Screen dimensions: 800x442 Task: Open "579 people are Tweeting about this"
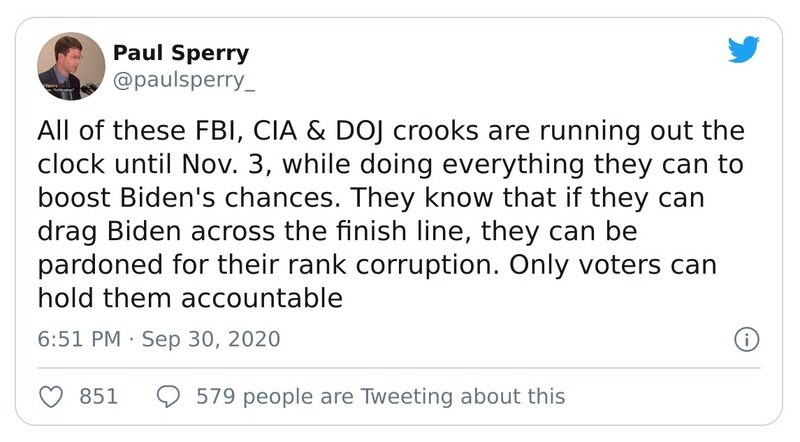point(380,396)
